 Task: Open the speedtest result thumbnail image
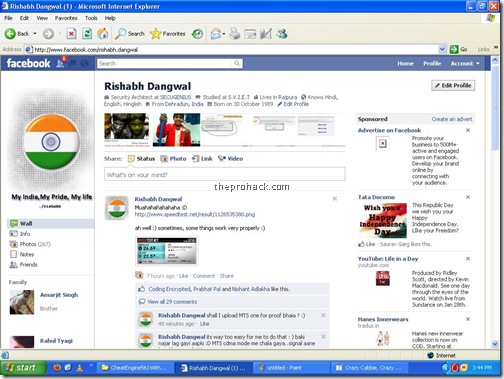[x=167, y=251]
